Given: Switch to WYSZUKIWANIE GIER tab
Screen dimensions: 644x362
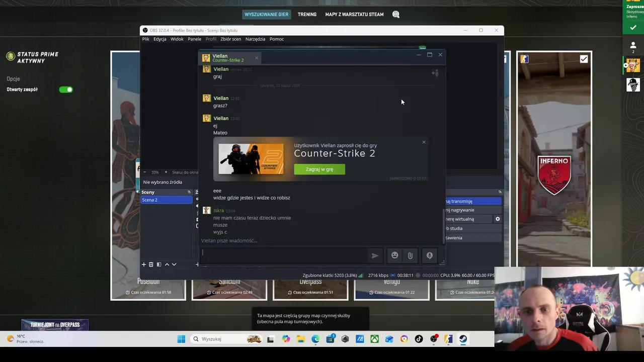Looking at the screenshot, I should tap(267, 15).
